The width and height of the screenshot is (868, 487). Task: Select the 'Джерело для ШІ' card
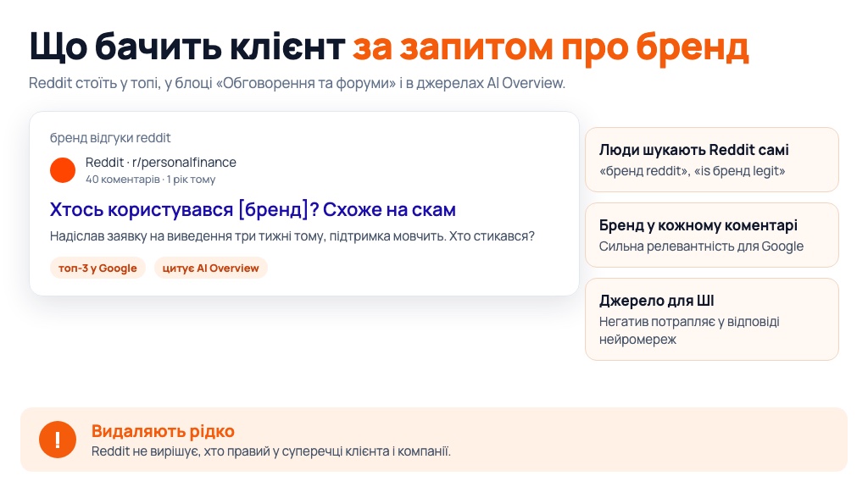point(712,319)
